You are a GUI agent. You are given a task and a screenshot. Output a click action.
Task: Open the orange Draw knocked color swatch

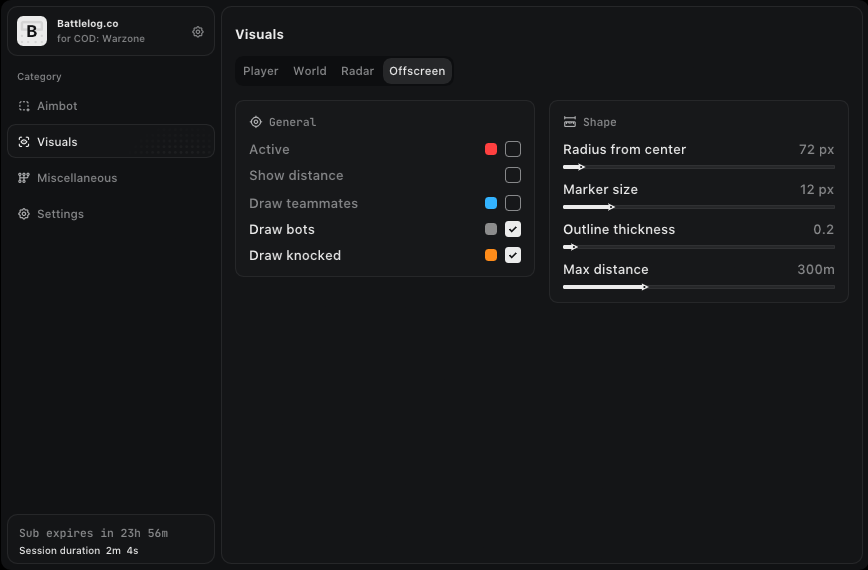490,255
